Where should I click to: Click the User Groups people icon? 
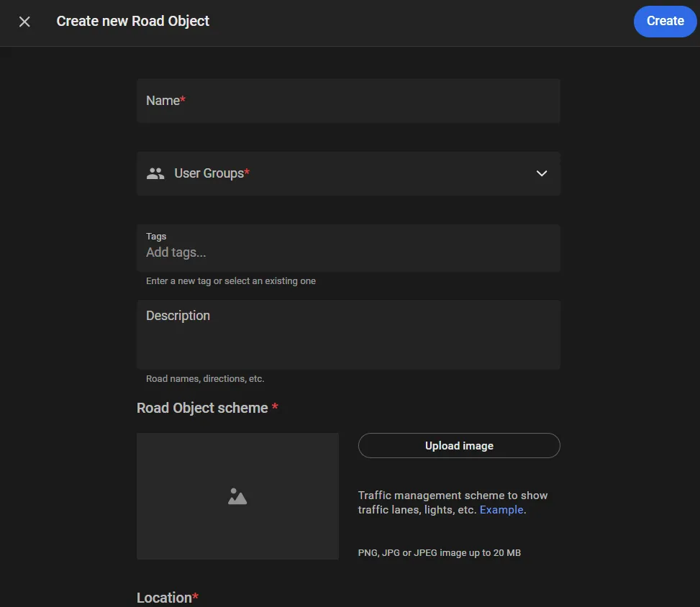(x=155, y=173)
